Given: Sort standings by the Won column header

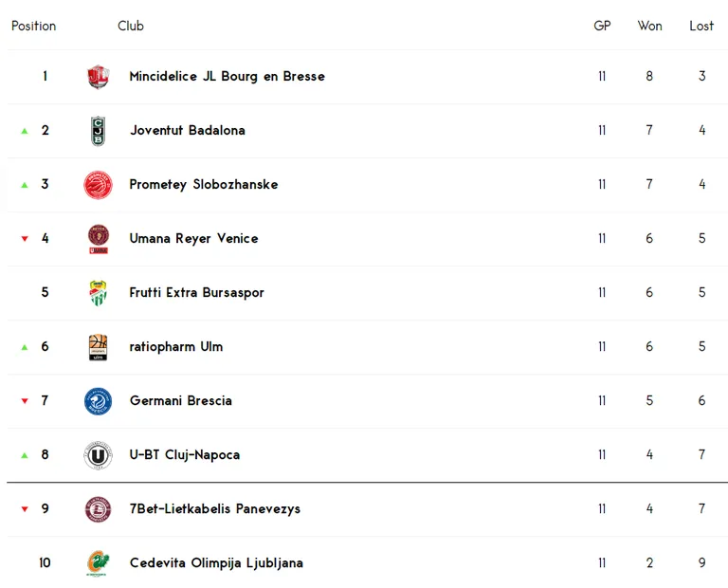Looking at the screenshot, I should tap(649, 26).
